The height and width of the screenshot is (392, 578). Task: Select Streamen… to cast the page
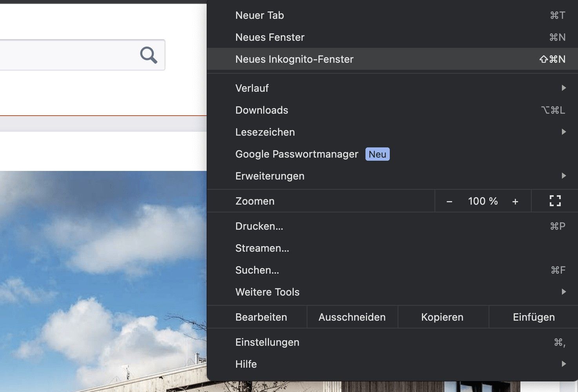(x=262, y=248)
